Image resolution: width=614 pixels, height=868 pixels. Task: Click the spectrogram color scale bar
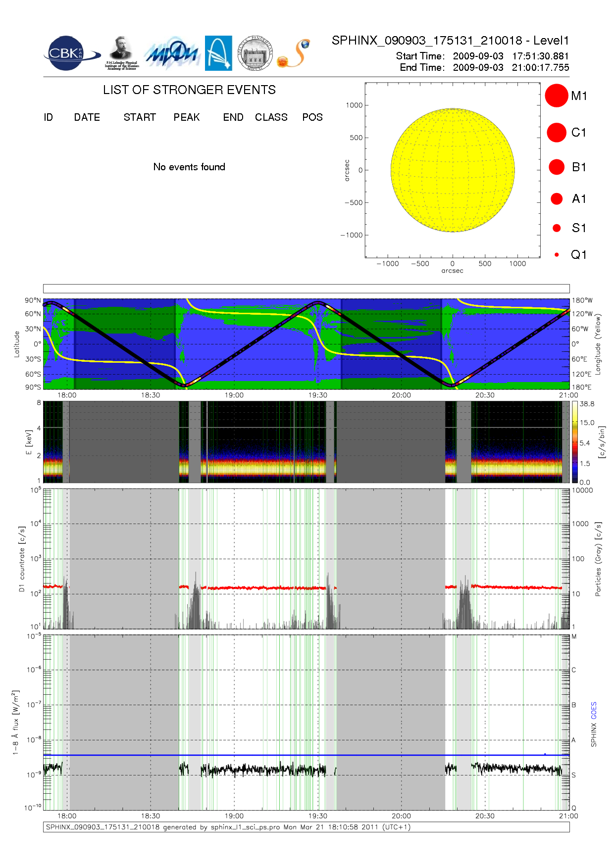(x=574, y=442)
